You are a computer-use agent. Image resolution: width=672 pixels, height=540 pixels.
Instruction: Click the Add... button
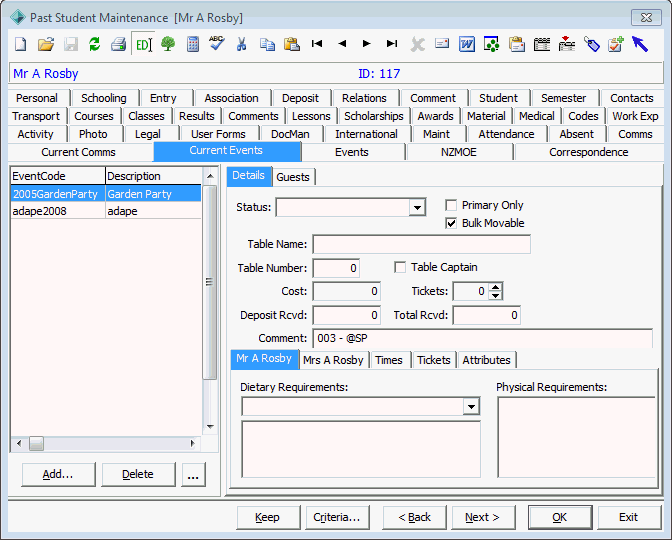click(58, 474)
